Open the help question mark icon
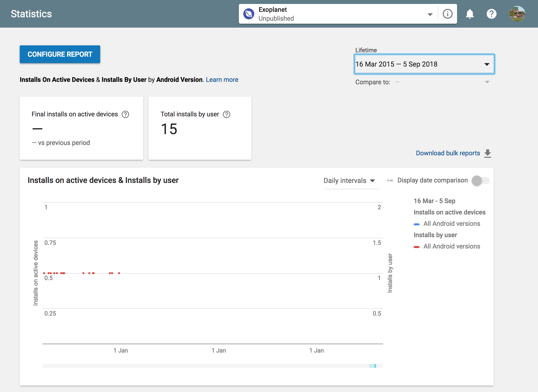The height and width of the screenshot is (392, 538). (x=491, y=14)
